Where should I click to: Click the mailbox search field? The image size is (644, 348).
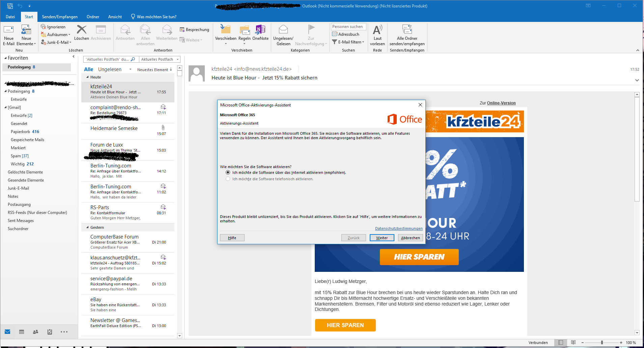[x=111, y=59]
